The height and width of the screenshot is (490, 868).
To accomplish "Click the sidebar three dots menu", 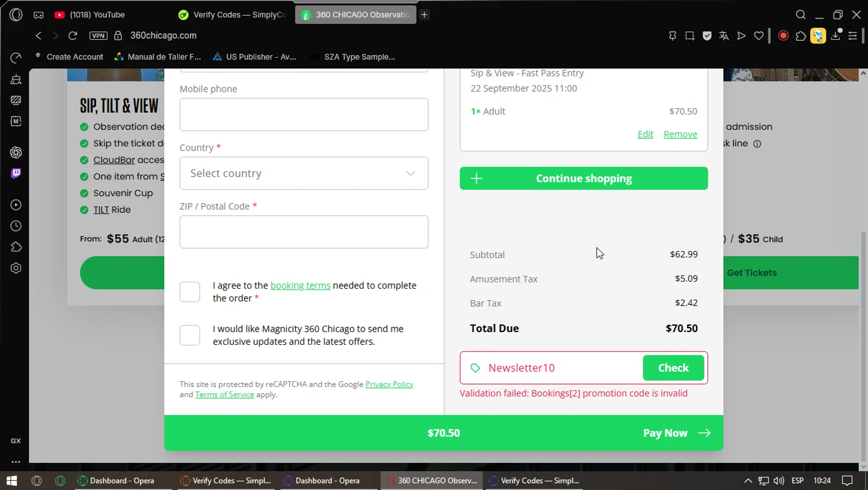I will (16, 462).
